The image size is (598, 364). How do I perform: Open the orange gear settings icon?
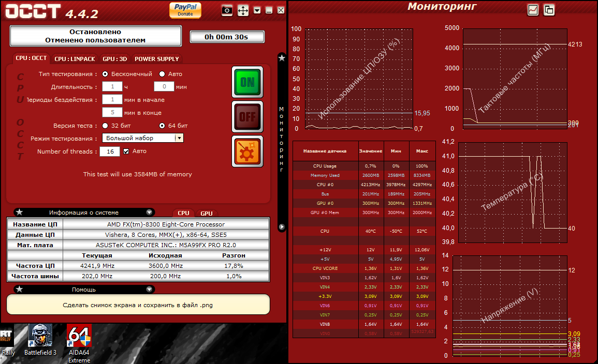coord(247,151)
